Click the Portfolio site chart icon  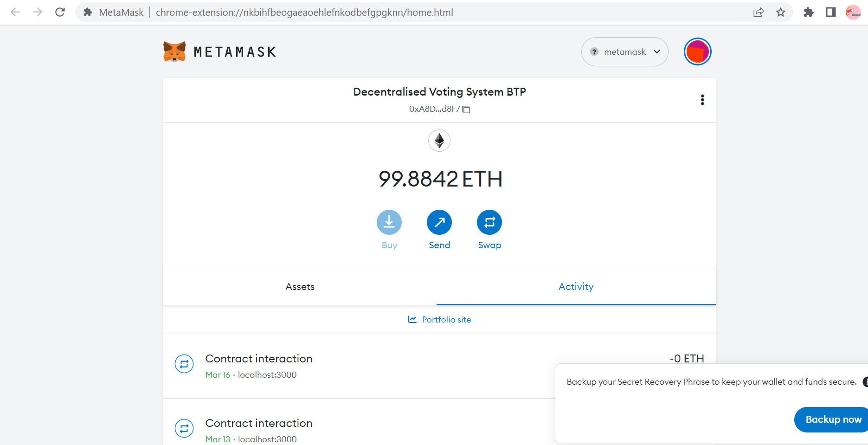[412, 319]
